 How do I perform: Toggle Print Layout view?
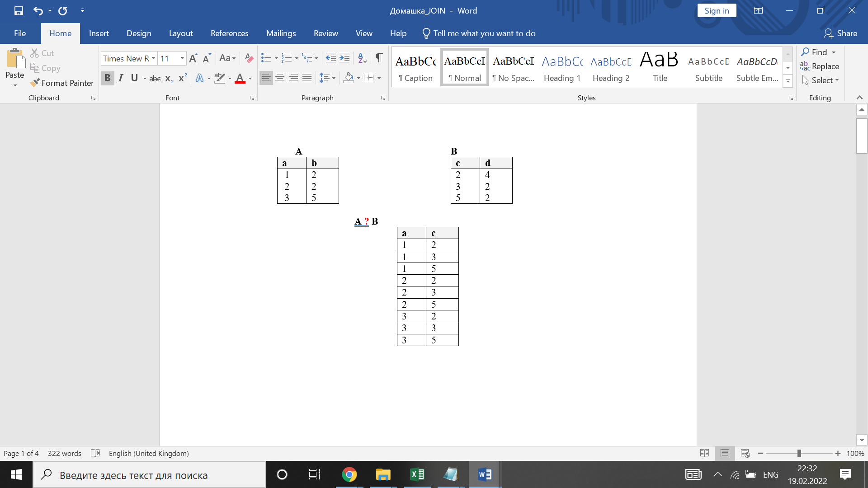click(x=725, y=453)
